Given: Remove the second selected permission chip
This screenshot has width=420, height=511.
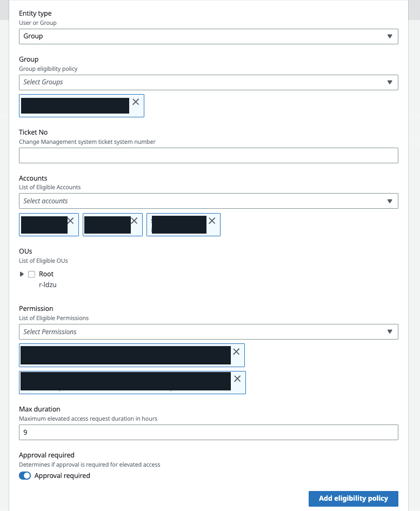Looking at the screenshot, I should 237,379.
